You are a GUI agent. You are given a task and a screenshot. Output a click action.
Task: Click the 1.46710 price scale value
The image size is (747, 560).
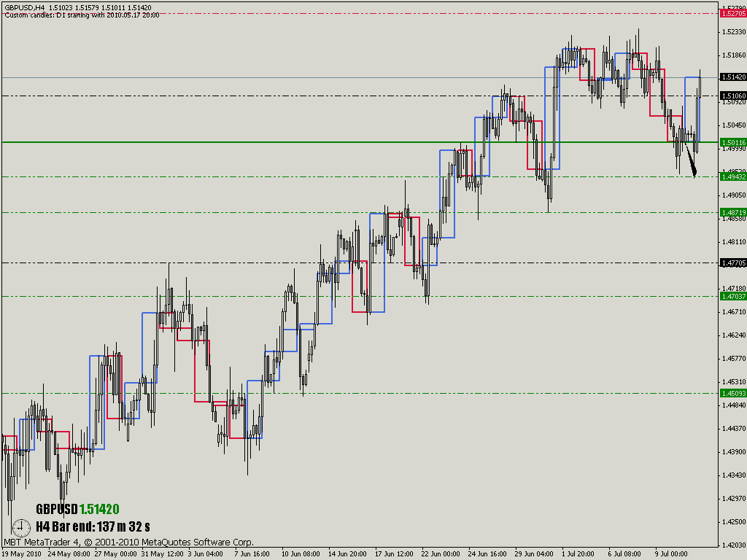pos(734,312)
